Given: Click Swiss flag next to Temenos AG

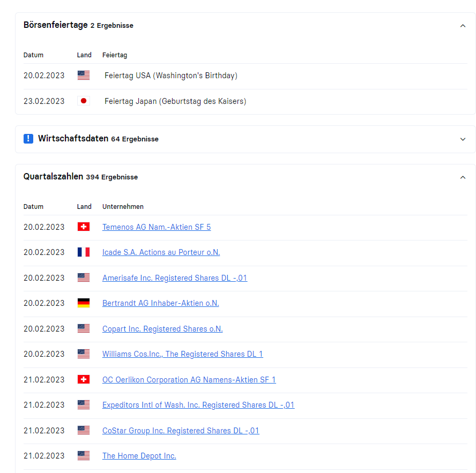Looking at the screenshot, I should [x=84, y=227].
